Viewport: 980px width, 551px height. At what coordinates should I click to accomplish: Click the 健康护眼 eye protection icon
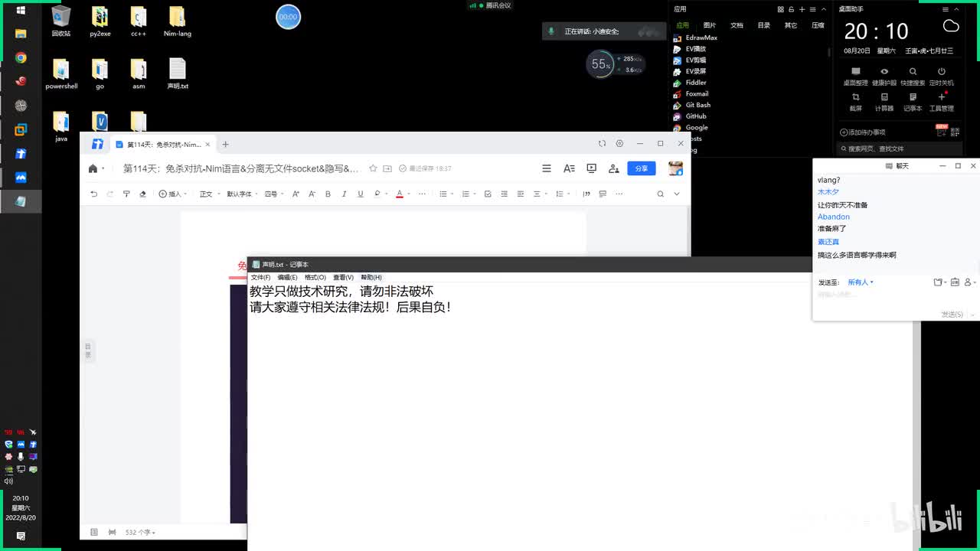[884, 77]
